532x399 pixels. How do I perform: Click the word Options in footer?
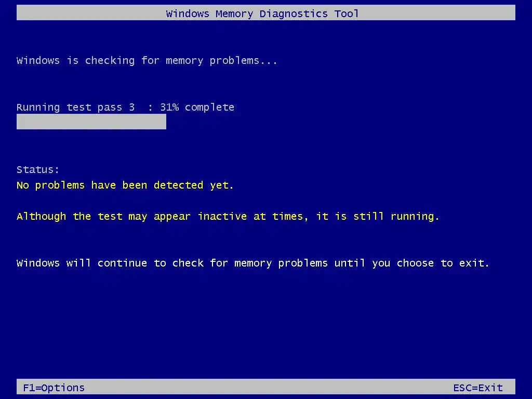pyautogui.click(x=63, y=388)
